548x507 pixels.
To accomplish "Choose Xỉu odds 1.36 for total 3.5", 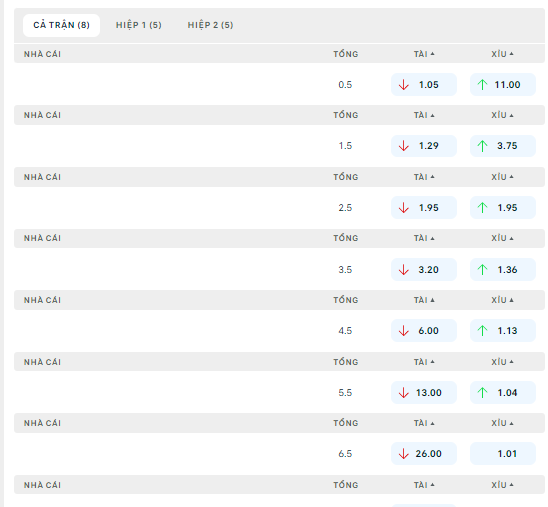I will coord(503,269).
